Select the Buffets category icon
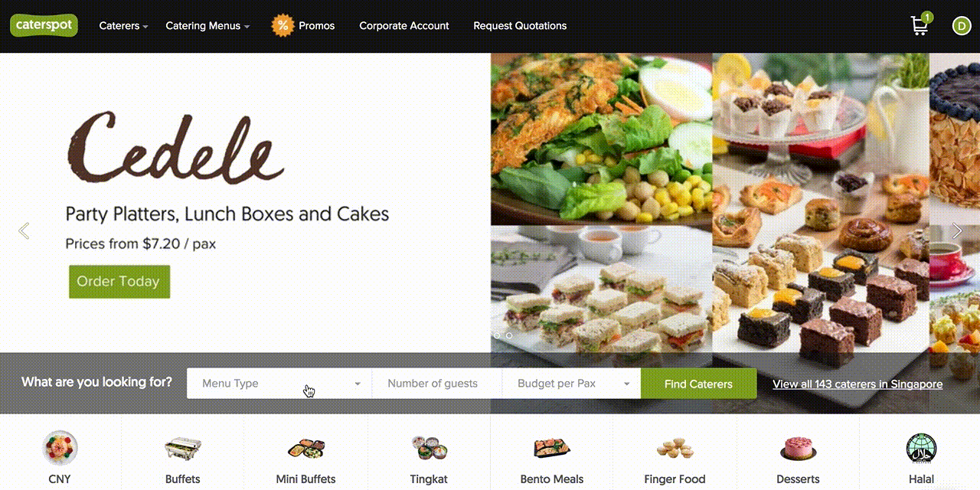Screen dimensions: 980x490 pos(182,449)
